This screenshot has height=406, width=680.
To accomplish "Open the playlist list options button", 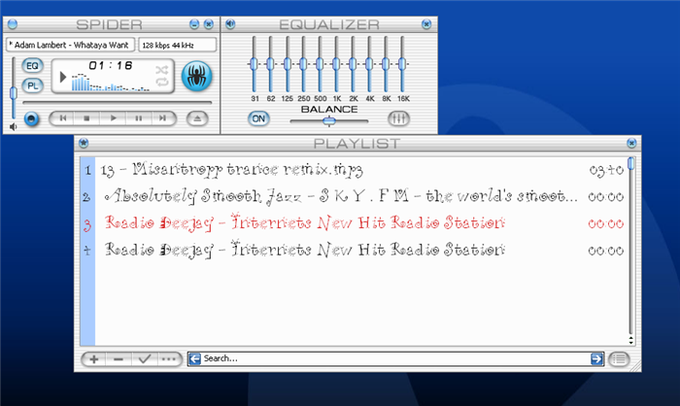I will [x=619, y=359].
